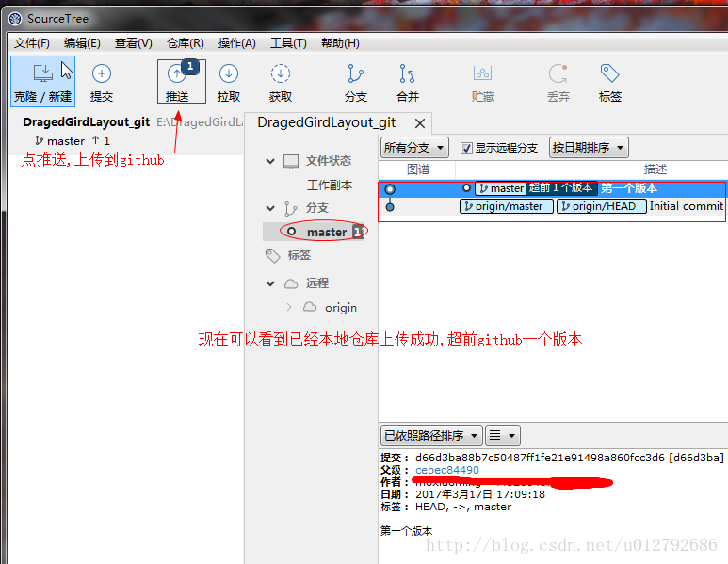Screen dimensions: 728x564
Task: Click top commit node in graph
Action: 390,189
